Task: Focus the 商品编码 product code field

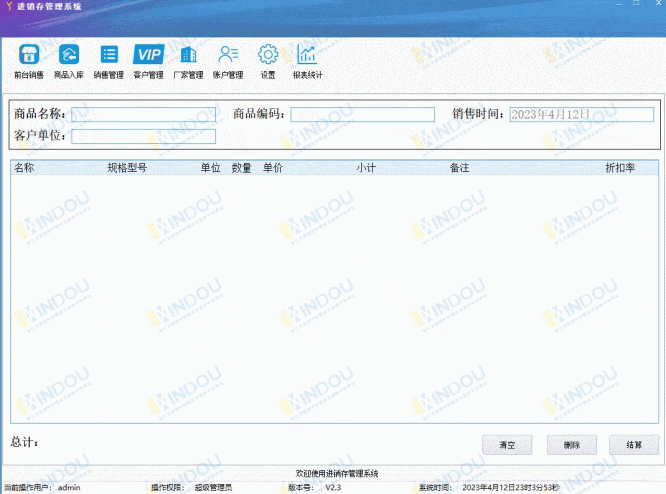Action: (362, 115)
